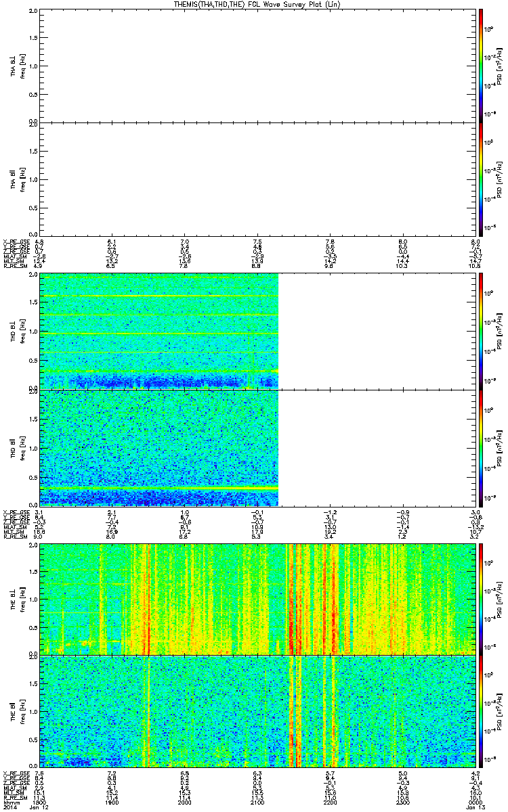Click the 'THE B⊥ freq [Hz]' axis label
This screenshot has height=812, width=508.
(17, 598)
